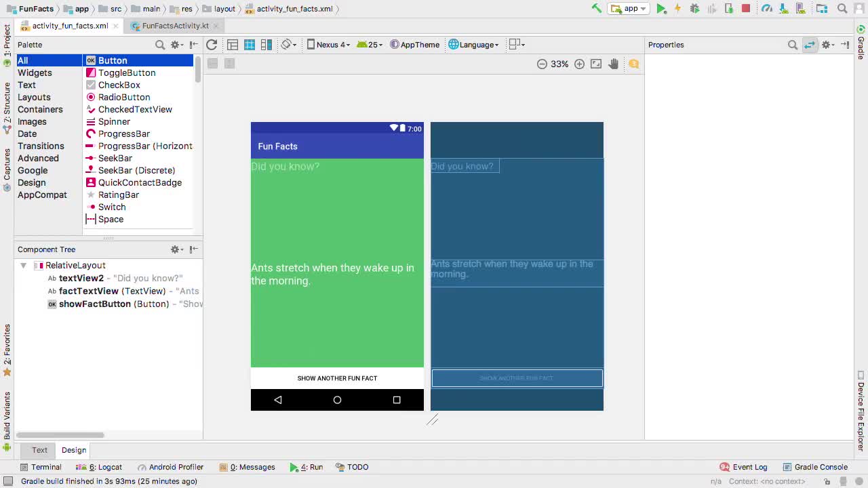Collapse the RelativeLayout node in Component Tree

click(x=24, y=265)
